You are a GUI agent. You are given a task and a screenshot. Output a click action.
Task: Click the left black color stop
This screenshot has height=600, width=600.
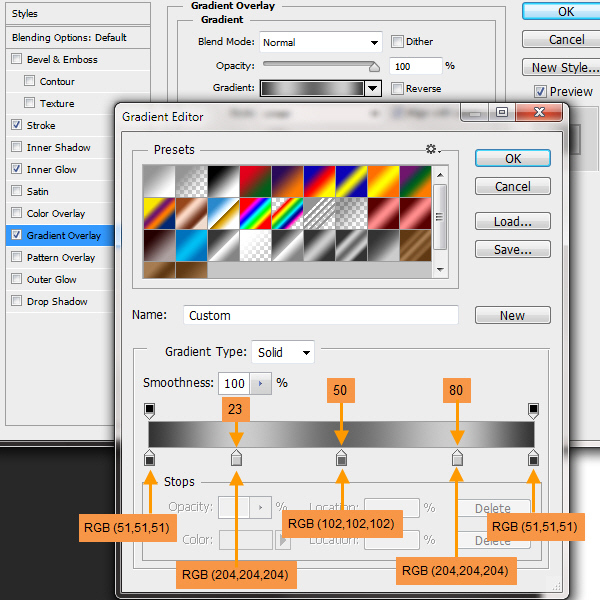point(149,458)
